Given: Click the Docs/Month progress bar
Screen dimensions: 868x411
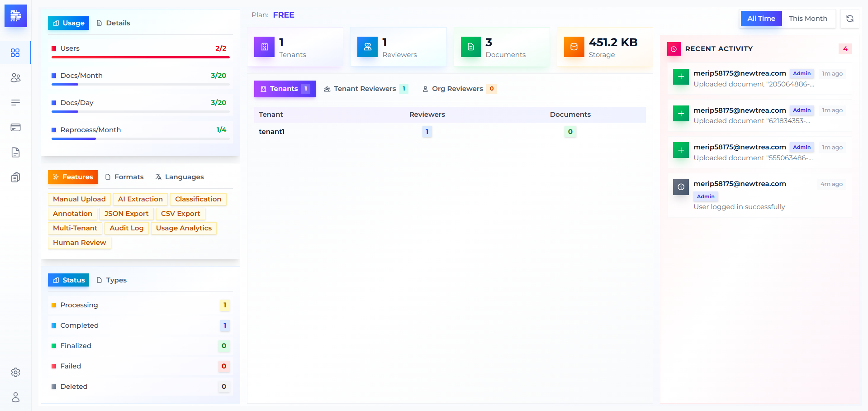Looking at the screenshot, I should (x=140, y=85).
